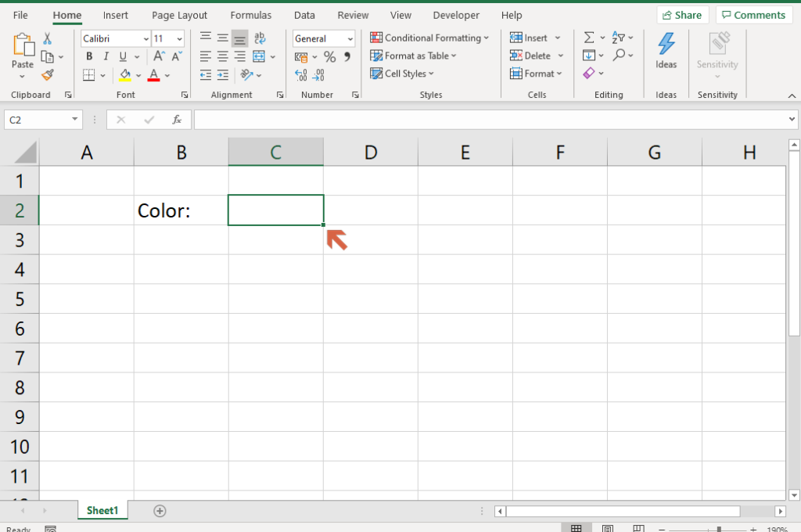The height and width of the screenshot is (532, 801).
Task: Click the Clear eraser icon
Action: (588, 74)
